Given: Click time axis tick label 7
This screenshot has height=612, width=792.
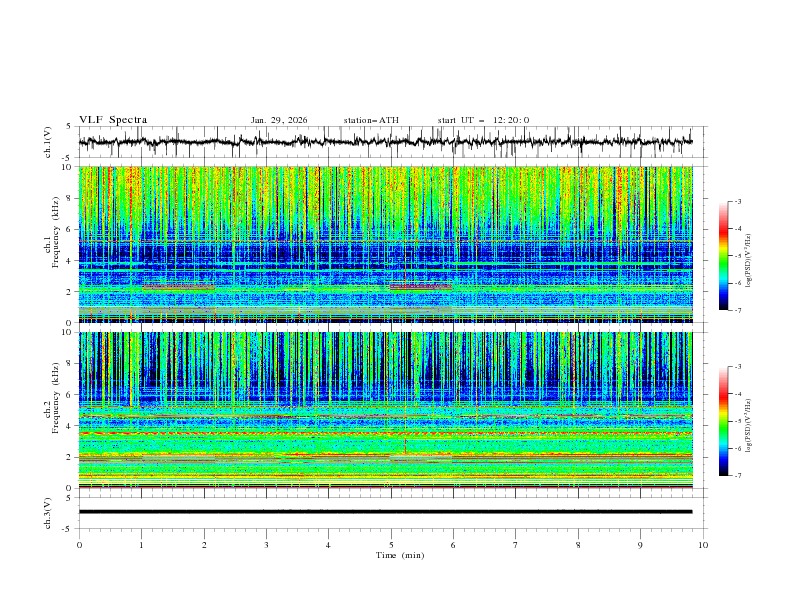Looking at the screenshot, I should (516, 545).
